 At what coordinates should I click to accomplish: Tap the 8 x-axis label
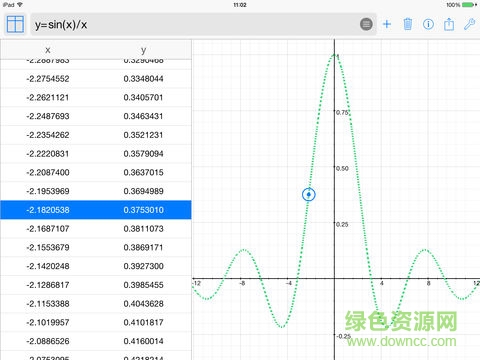click(428, 283)
